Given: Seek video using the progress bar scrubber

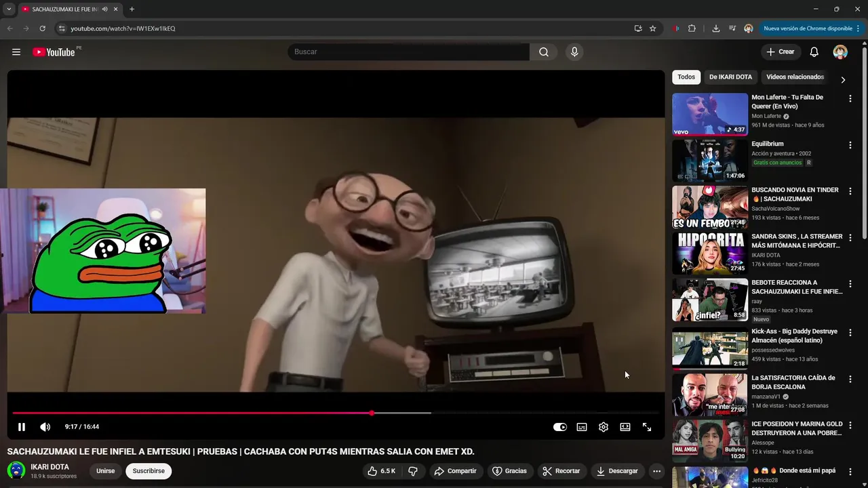Looking at the screenshot, I should point(372,413).
